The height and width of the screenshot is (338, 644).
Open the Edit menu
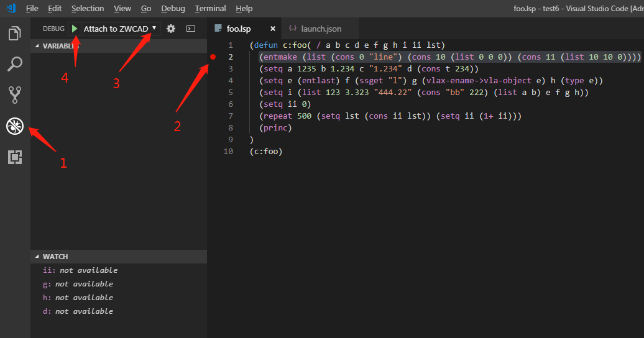pyautogui.click(x=55, y=8)
